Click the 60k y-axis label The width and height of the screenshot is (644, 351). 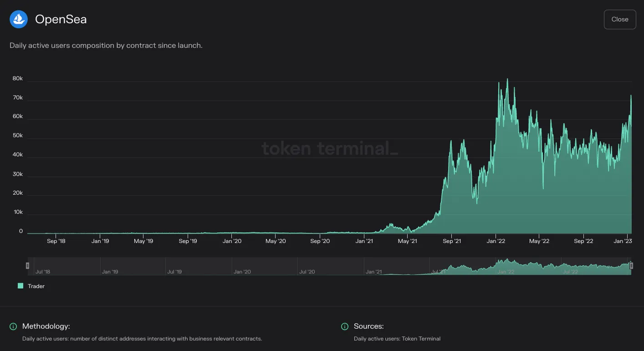coord(18,116)
